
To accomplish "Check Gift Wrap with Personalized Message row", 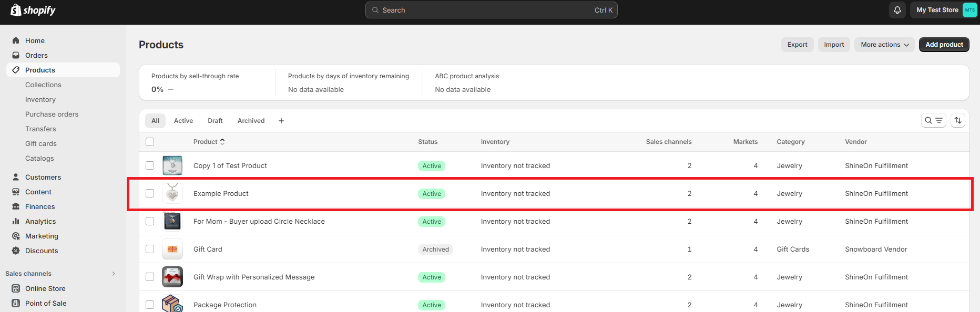I will [x=150, y=277].
